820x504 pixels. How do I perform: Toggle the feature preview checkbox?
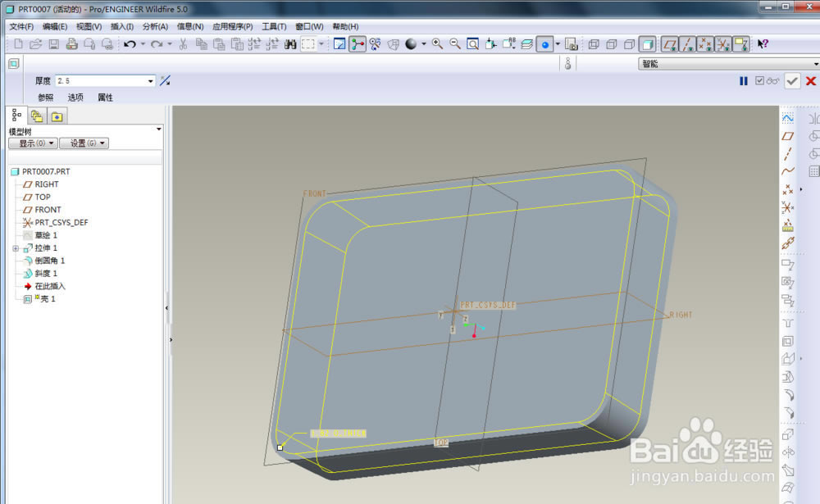[759, 80]
